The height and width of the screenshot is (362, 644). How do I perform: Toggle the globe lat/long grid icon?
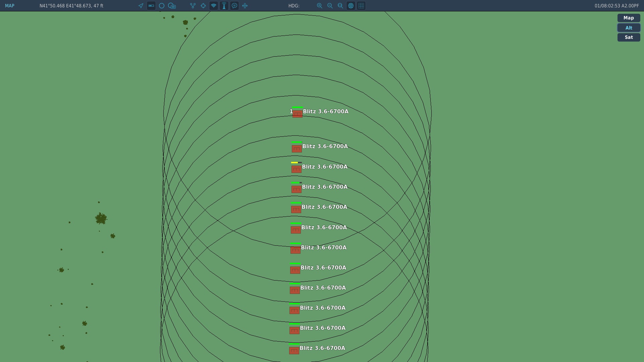tap(351, 6)
